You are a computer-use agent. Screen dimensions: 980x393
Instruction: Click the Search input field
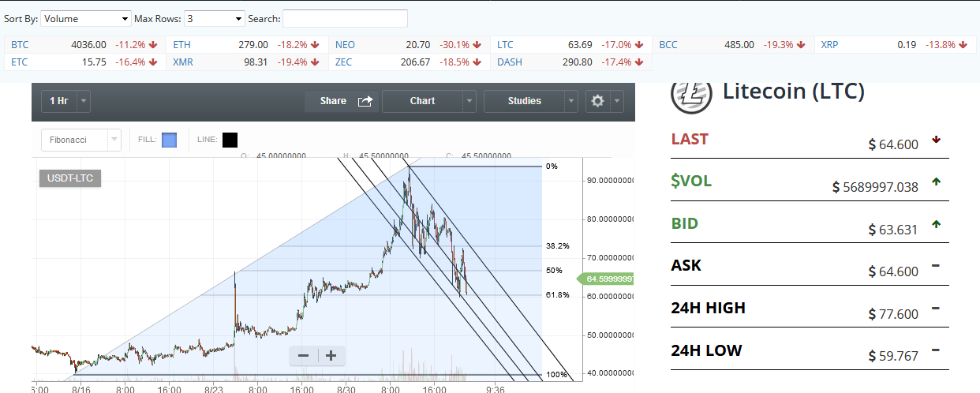[345, 18]
